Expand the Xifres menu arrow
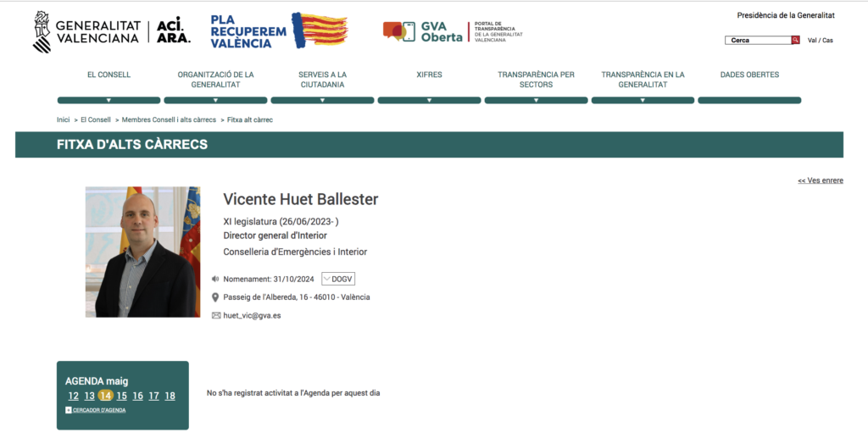Viewport: 868px width, 438px height. [429, 100]
